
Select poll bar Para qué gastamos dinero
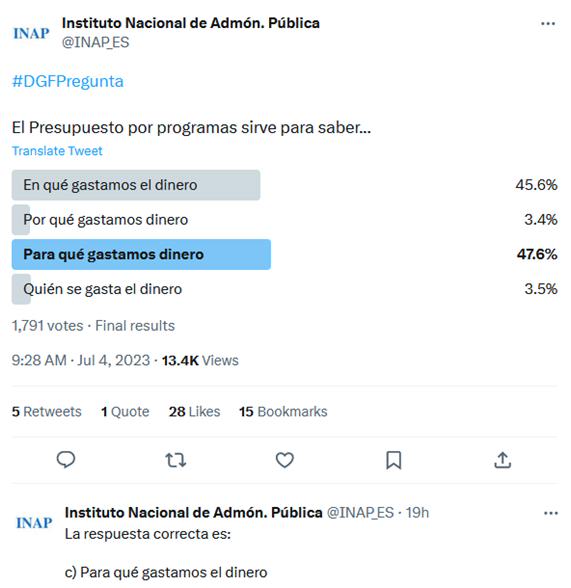141,254
